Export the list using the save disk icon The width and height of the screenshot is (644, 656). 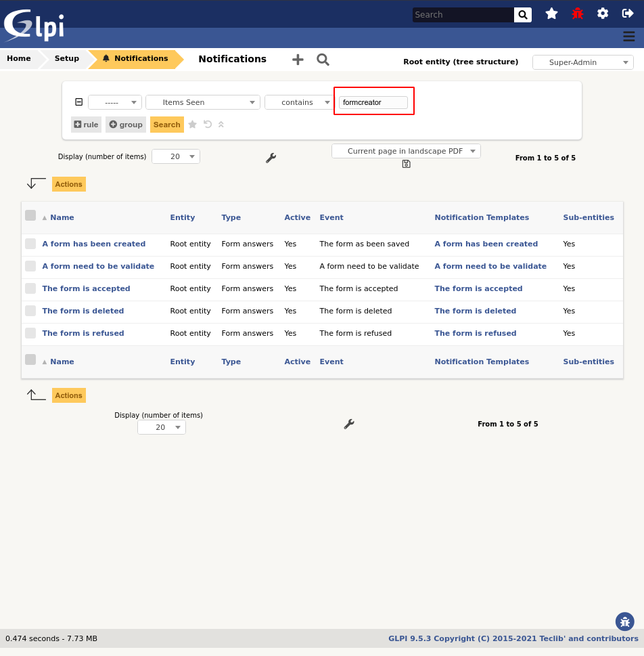click(406, 164)
